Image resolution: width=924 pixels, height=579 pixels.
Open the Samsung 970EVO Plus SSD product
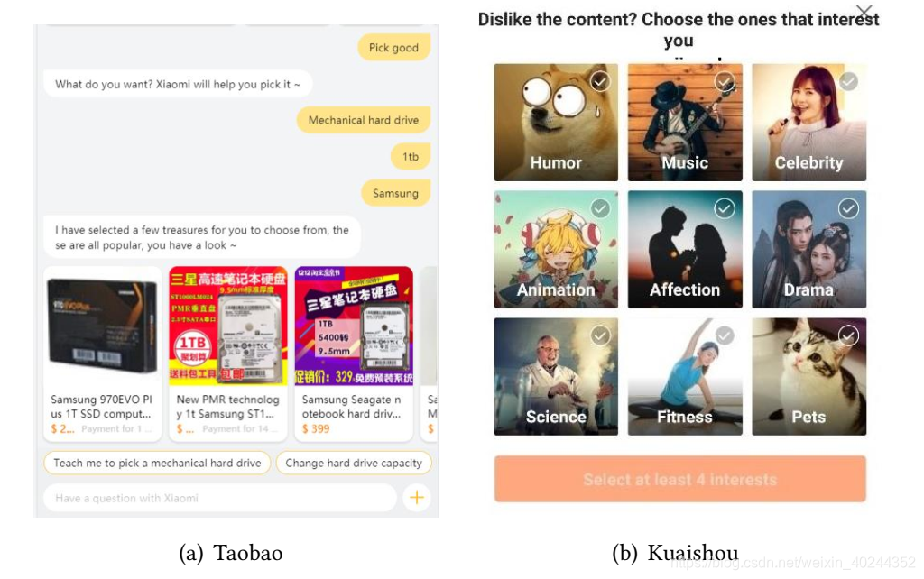(103, 354)
